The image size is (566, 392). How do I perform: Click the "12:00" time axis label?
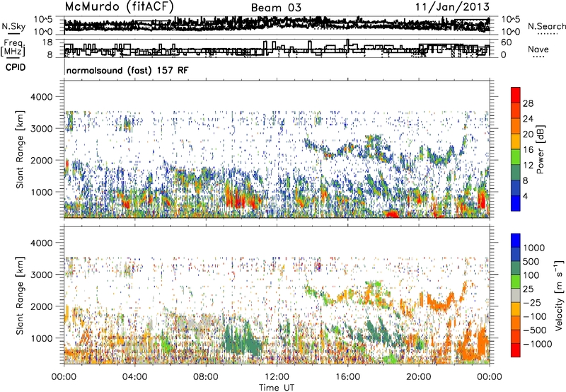pos(277,377)
